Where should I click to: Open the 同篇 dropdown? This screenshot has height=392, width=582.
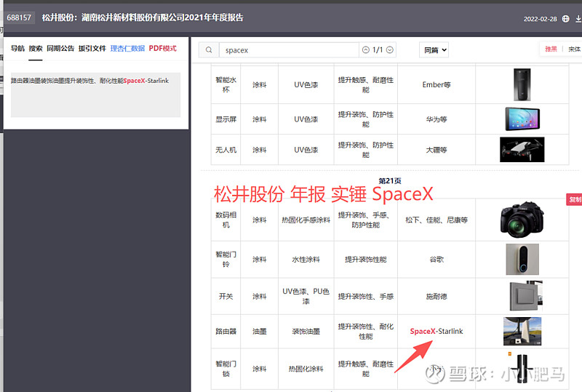point(434,49)
